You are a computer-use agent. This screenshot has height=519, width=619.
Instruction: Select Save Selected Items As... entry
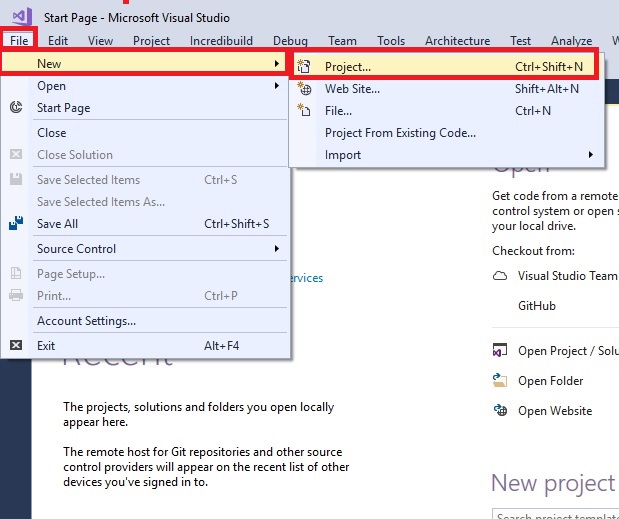[144, 202]
